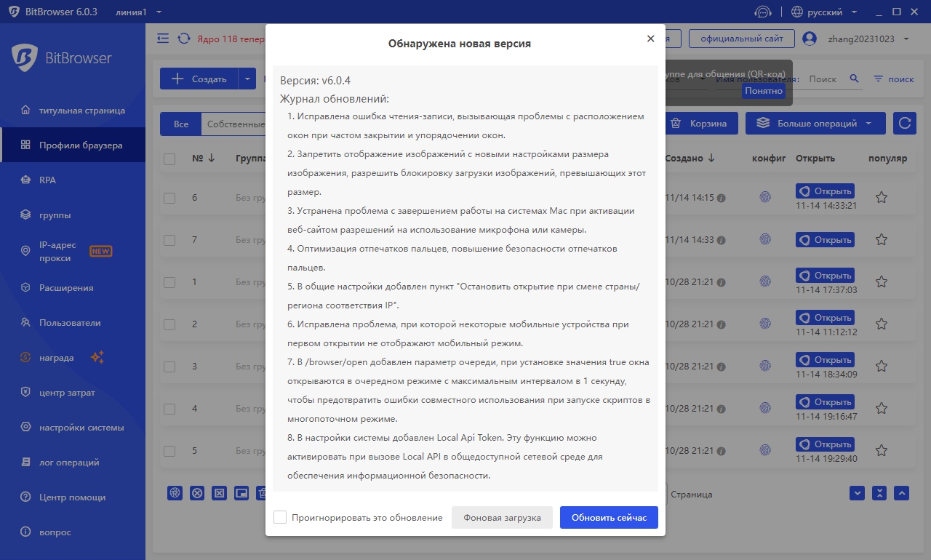Expand the zhang20231023 account menu

pos(868,39)
